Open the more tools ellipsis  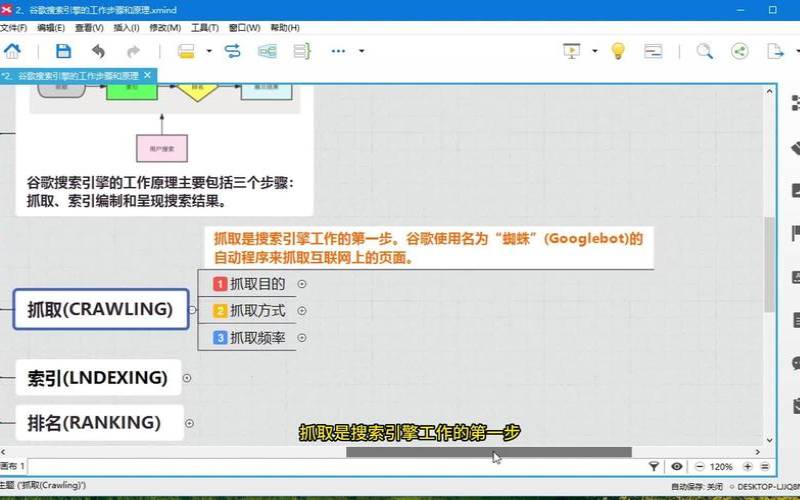[x=338, y=51]
